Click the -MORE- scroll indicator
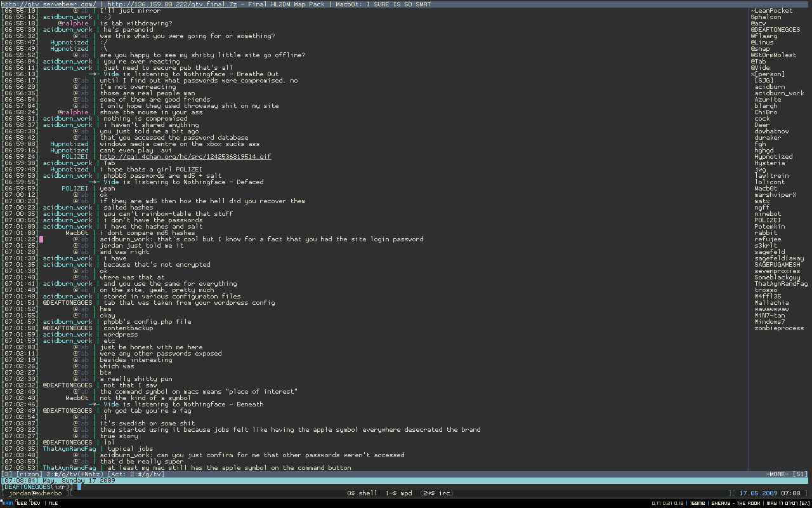This screenshot has height=508, width=812. pyautogui.click(x=776, y=474)
